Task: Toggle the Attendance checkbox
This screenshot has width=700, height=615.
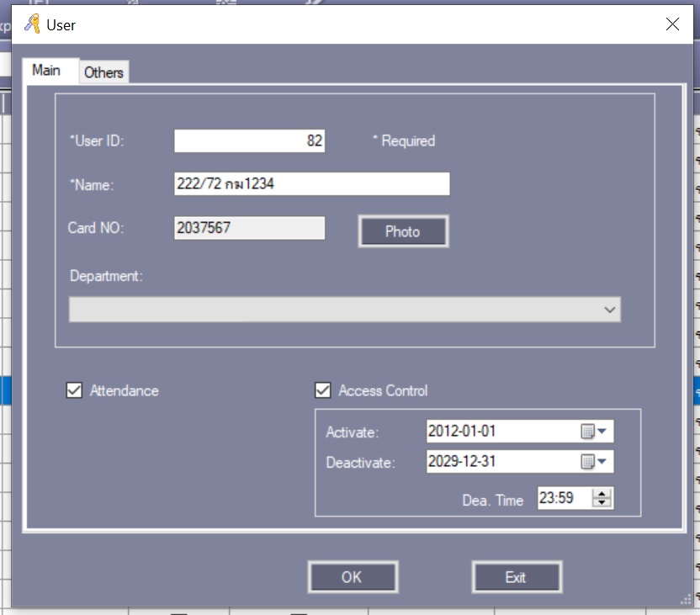Action: point(74,390)
